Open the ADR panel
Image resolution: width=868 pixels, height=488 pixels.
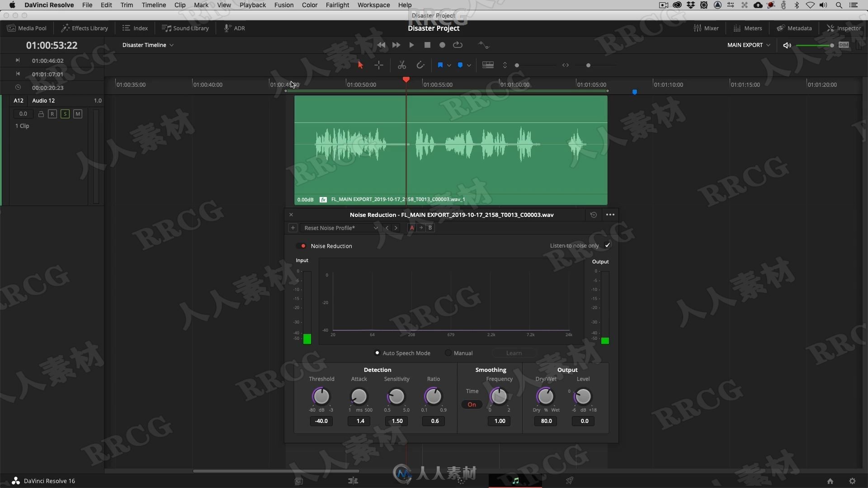pos(235,28)
